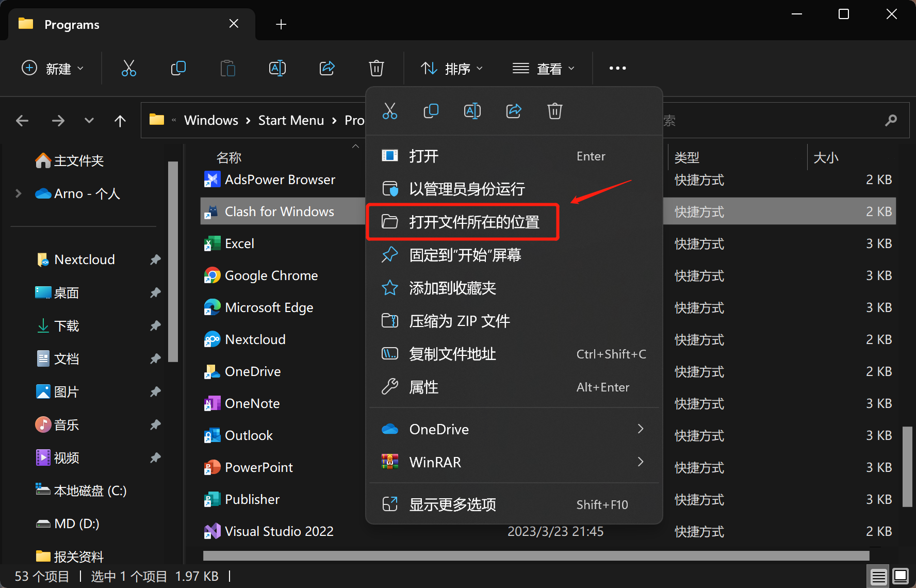Click the navigation pane vertical scrollbar
Image resolution: width=916 pixels, height=588 pixels.
173,262
